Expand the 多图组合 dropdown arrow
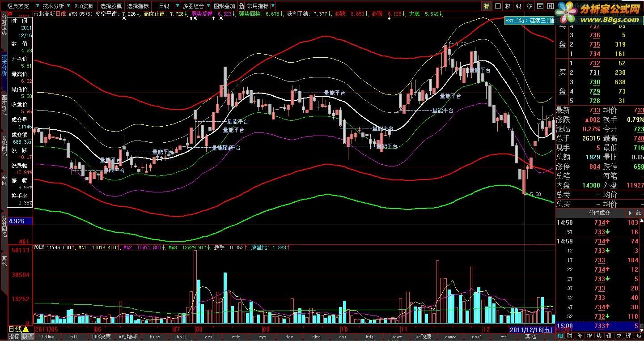Screen dimensions: 644x341 pos(208,6)
